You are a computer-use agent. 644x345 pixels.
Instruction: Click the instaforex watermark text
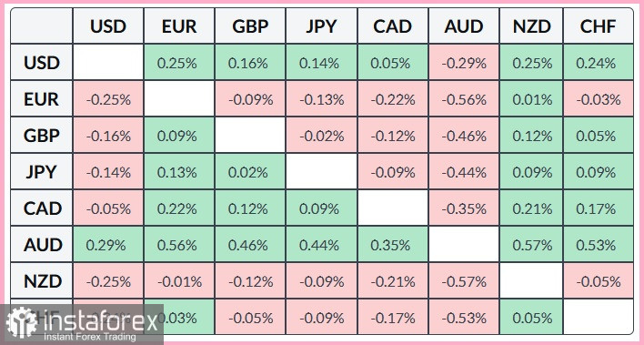coord(100,320)
